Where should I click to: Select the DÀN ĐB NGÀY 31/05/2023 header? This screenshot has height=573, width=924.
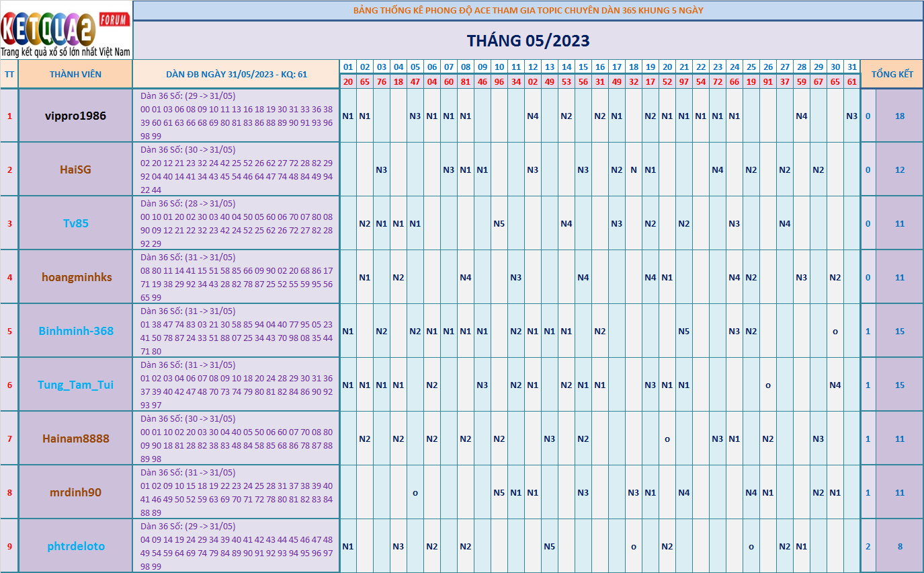(x=236, y=74)
